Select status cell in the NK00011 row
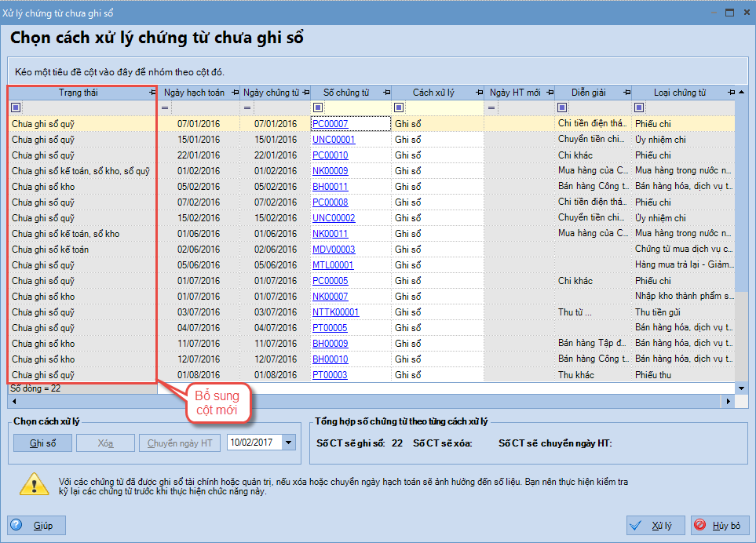756x543 pixels. [x=82, y=234]
